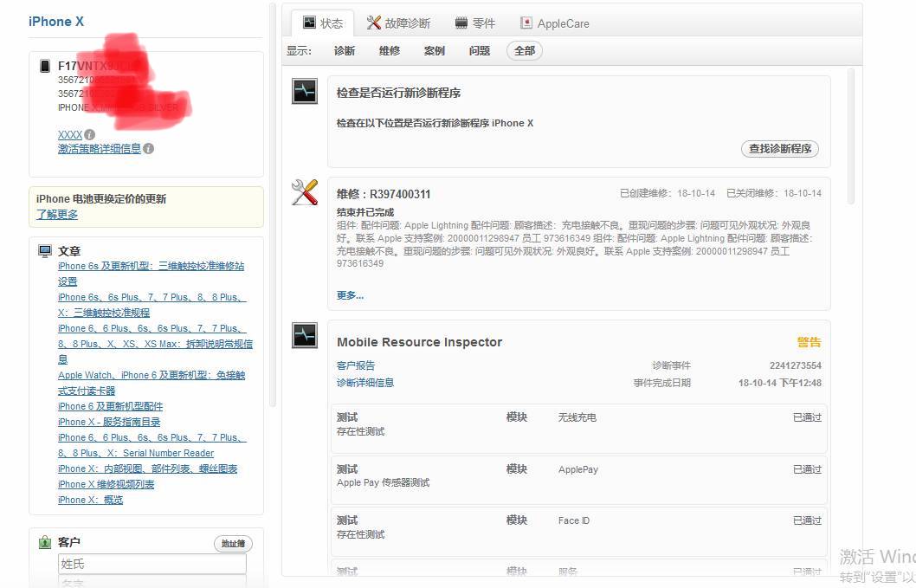
Task: Expand the repair details via 更多...
Action: [345, 294]
